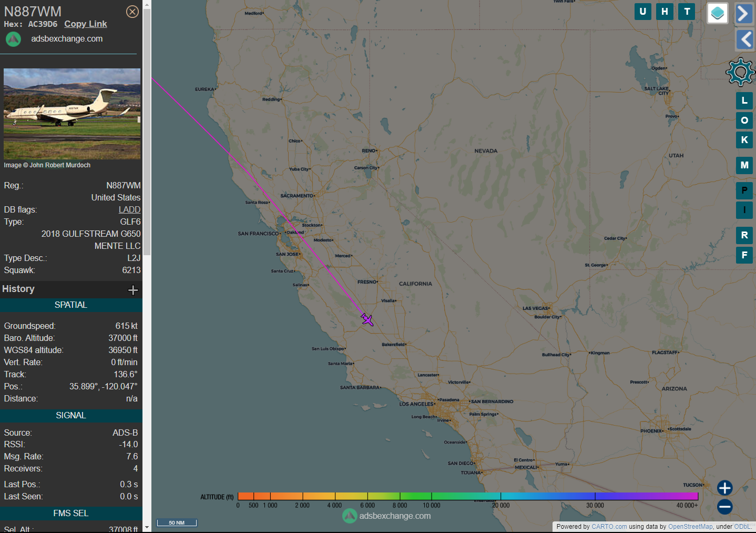Toggle the M map option button

(744, 165)
